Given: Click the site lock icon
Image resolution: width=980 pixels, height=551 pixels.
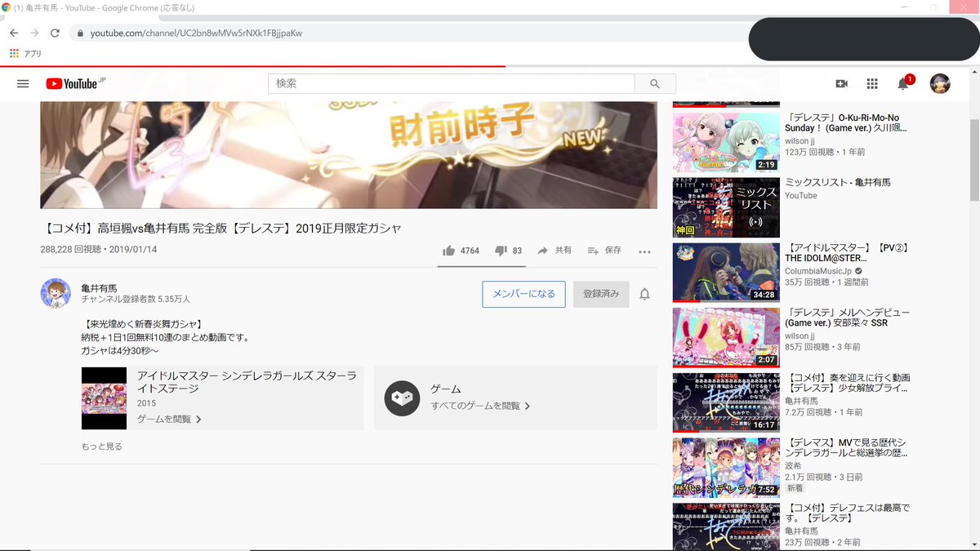Looking at the screenshot, I should 79,33.
